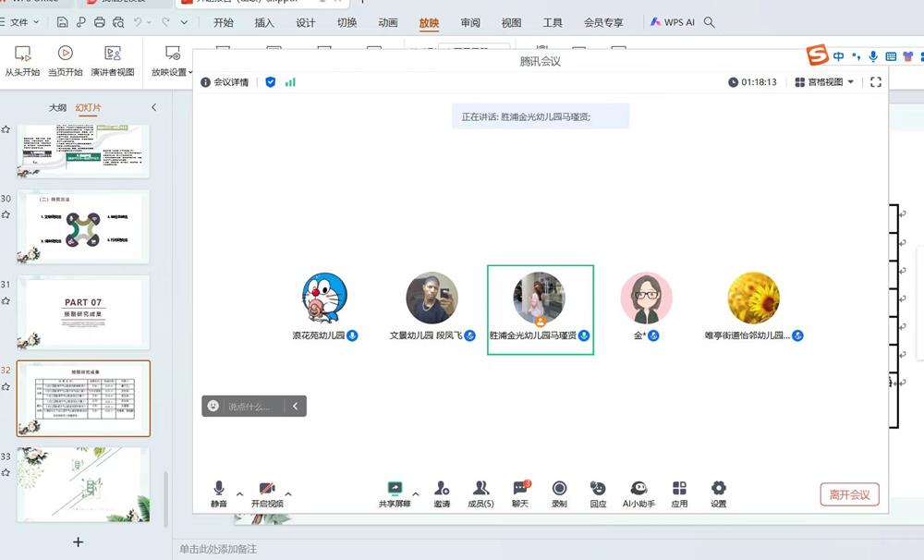Image resolution: width=924 pixels, height=560 pixels.
Task: Switch to the 开始 ribbon tab
Action: point(224,22)
